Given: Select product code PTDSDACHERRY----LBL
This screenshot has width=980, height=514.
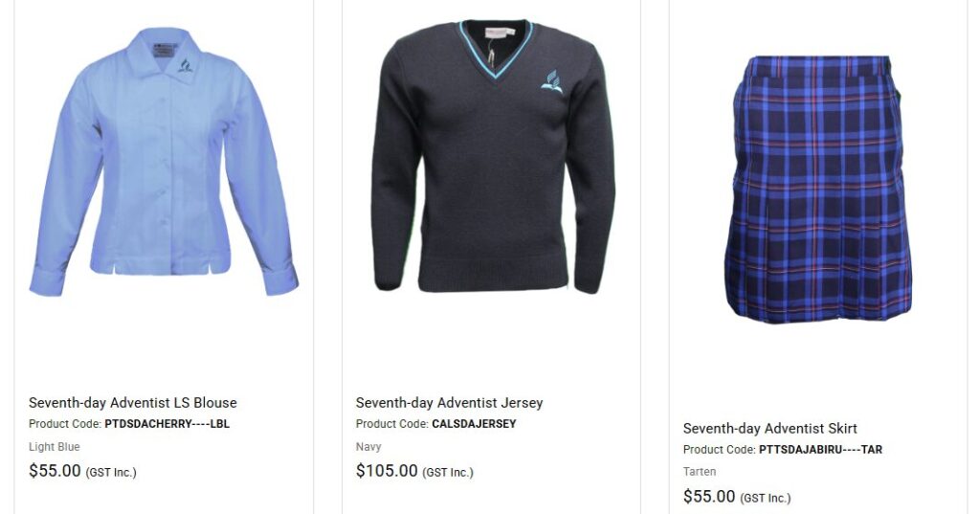Looking at the screenshot, I should point(167,424).
